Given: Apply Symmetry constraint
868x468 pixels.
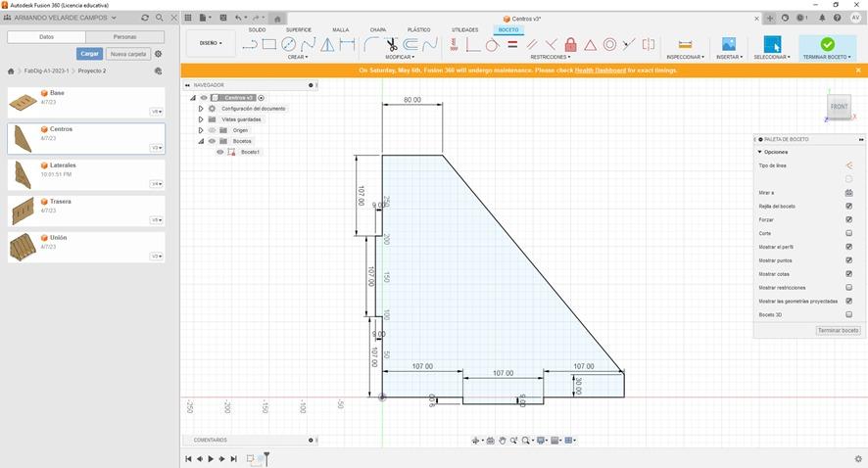Looking at the screenshot, I should [649, 44].
